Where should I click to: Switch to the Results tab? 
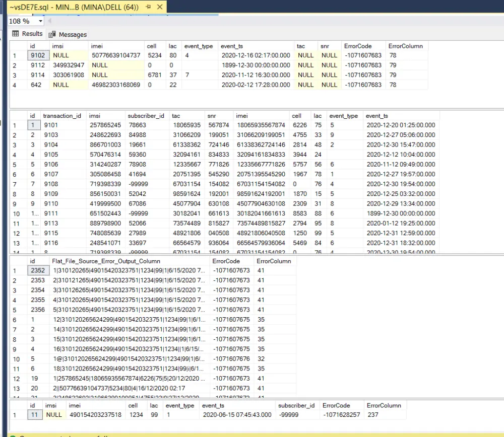pyautogui.click(x=27, y=34)
